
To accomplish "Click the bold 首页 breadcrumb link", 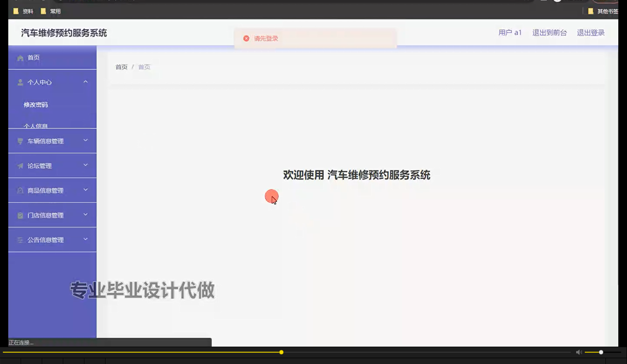I will (x=122, y=67).
